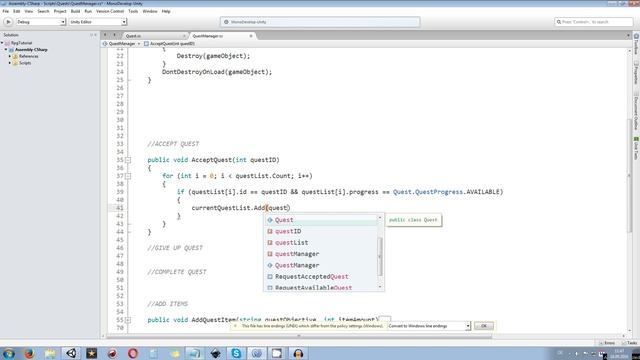
Task: Choose questID in autocomplete list
Action: (320, 231)
